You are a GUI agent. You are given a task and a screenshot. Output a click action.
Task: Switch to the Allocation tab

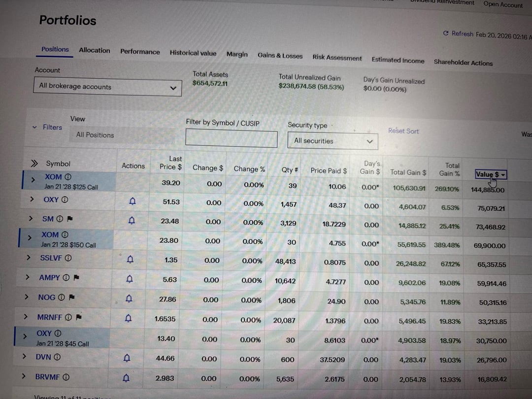pos(95,50)
